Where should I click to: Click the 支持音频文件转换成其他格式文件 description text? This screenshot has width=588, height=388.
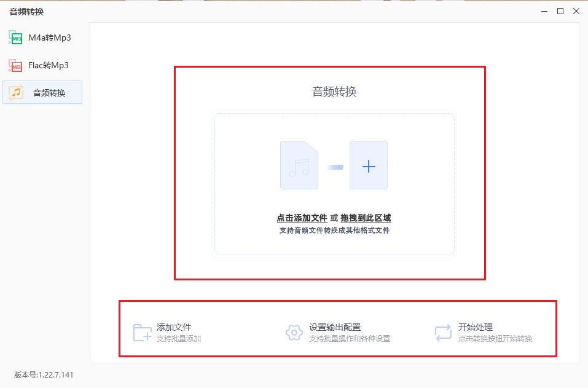[x=334, y=231]
